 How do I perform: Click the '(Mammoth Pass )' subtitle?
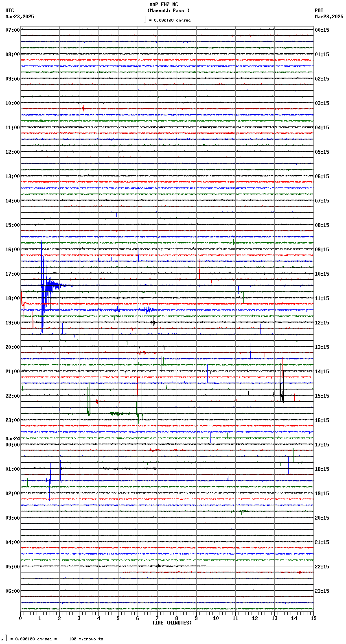point(169,11)
